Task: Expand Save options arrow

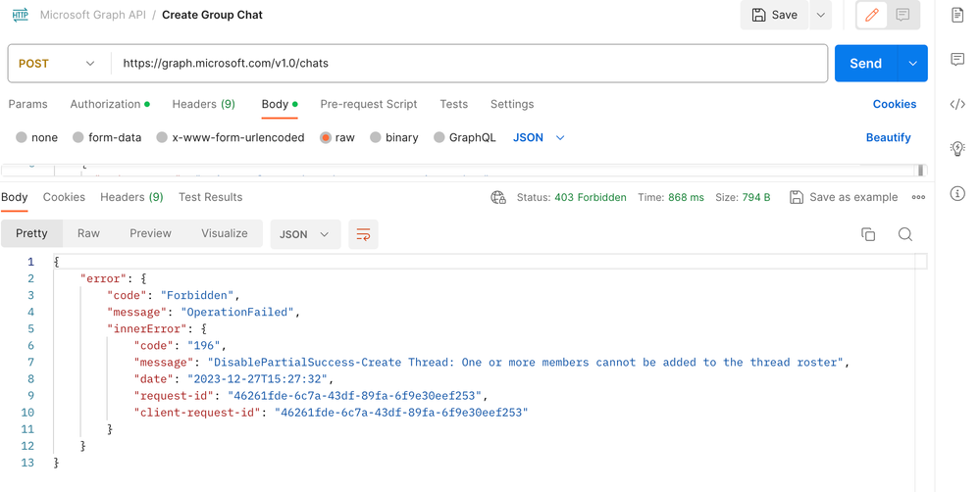Action: pos(820,15)
